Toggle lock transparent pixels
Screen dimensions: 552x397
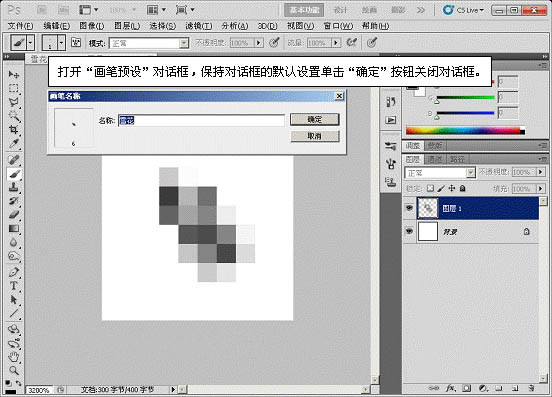(430, 189)
